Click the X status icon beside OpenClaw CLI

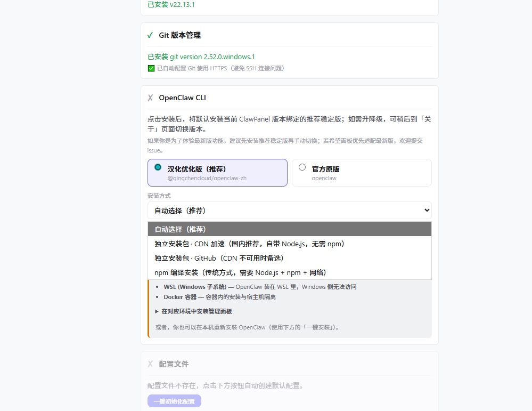point(150,98)
